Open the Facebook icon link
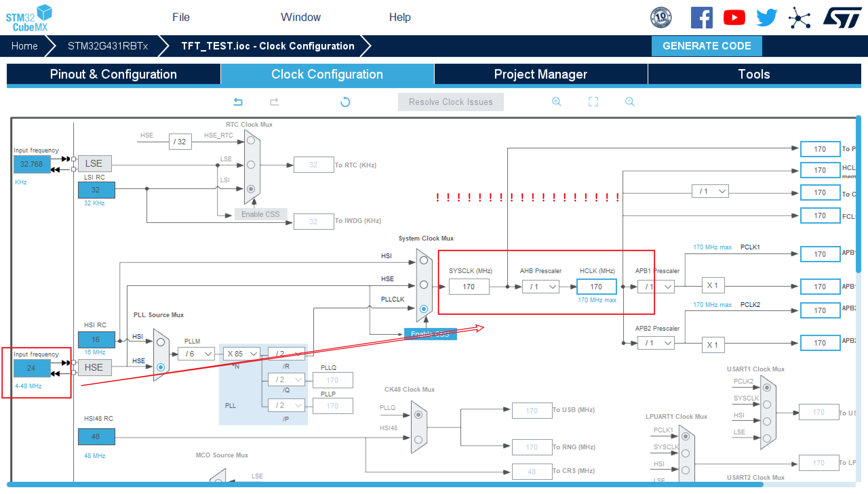The width and height of the screenshot is (868, 494). (x=702, y=18)
